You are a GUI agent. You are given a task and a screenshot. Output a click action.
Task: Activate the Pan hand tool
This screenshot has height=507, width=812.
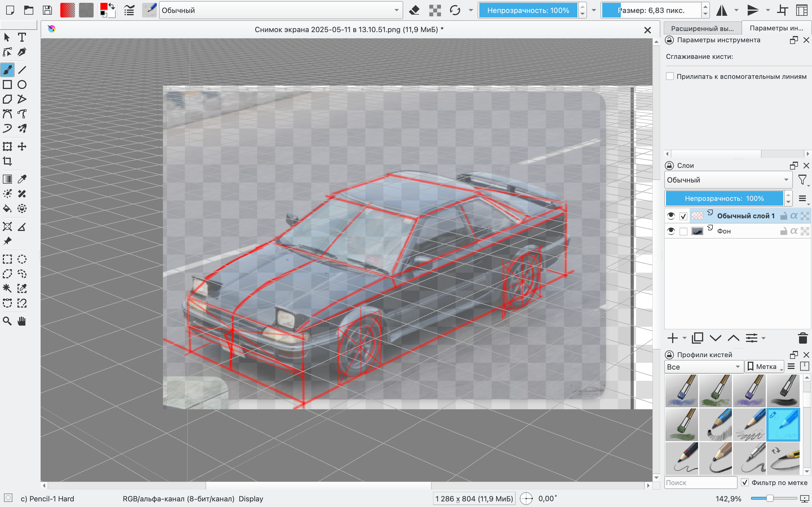(x=22, y=321)
